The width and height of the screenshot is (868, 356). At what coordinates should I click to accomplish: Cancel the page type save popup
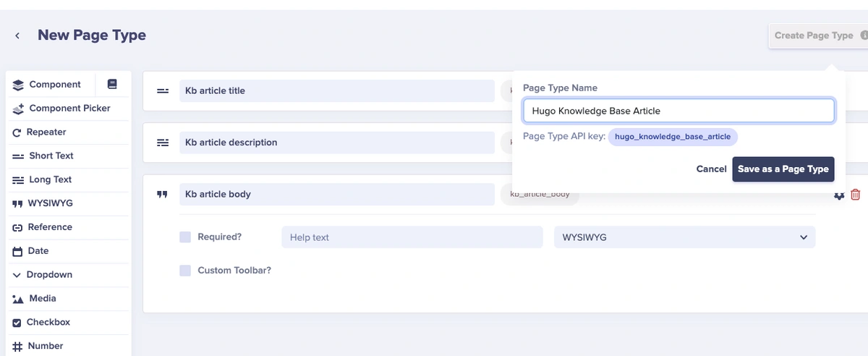[712, 169]
